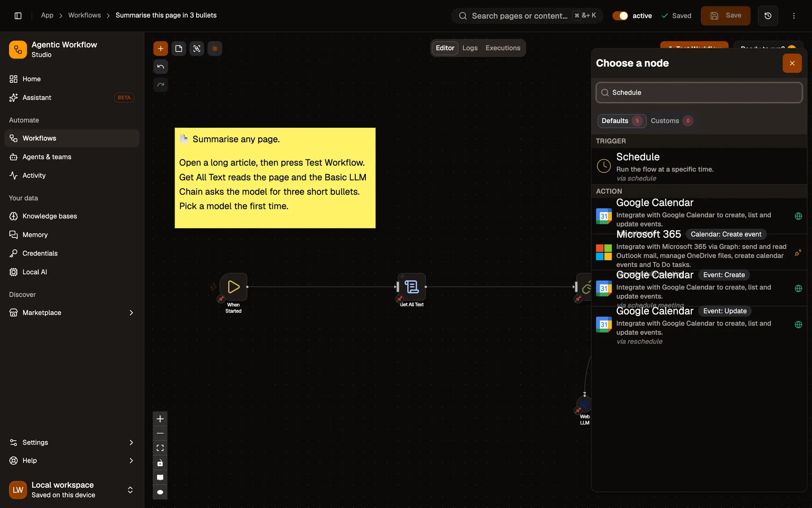The height and width of the screenshot is (508, 812).
Task: Click the globe icon on first Google Calendar
Action: coord(798,216)
